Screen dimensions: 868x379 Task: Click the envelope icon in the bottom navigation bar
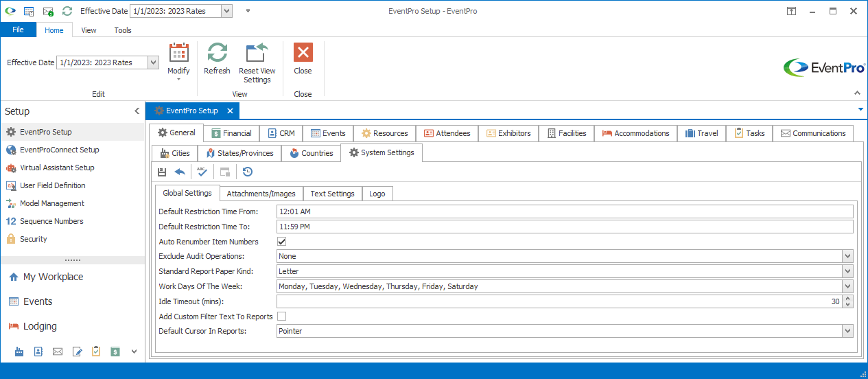coord(58,352)
